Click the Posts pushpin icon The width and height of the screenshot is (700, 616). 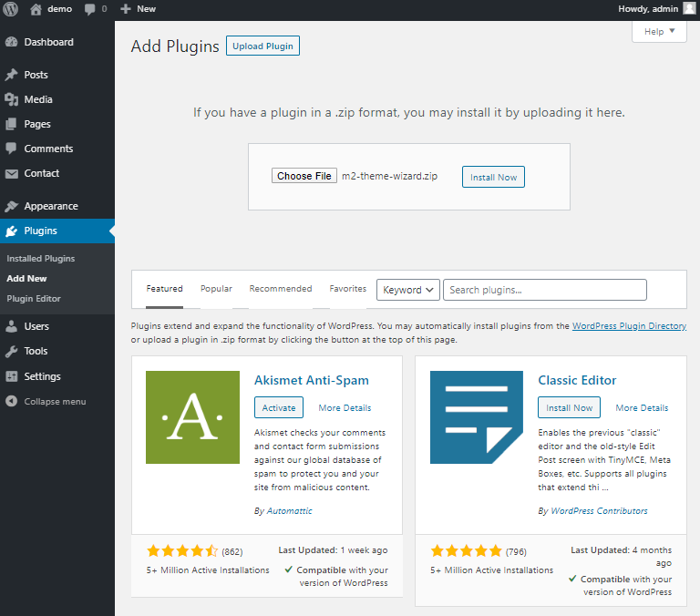pos(11,75)
